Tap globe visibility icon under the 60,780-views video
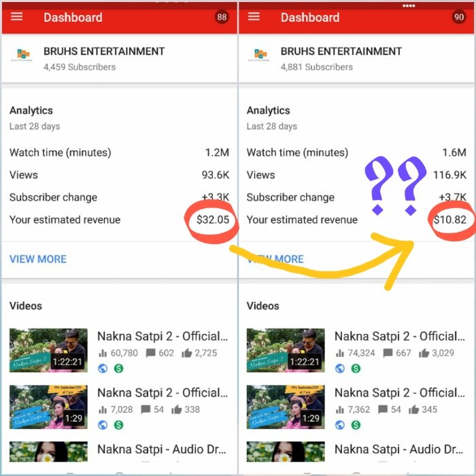This screenshot has height=476, width=476. [103, 369]
